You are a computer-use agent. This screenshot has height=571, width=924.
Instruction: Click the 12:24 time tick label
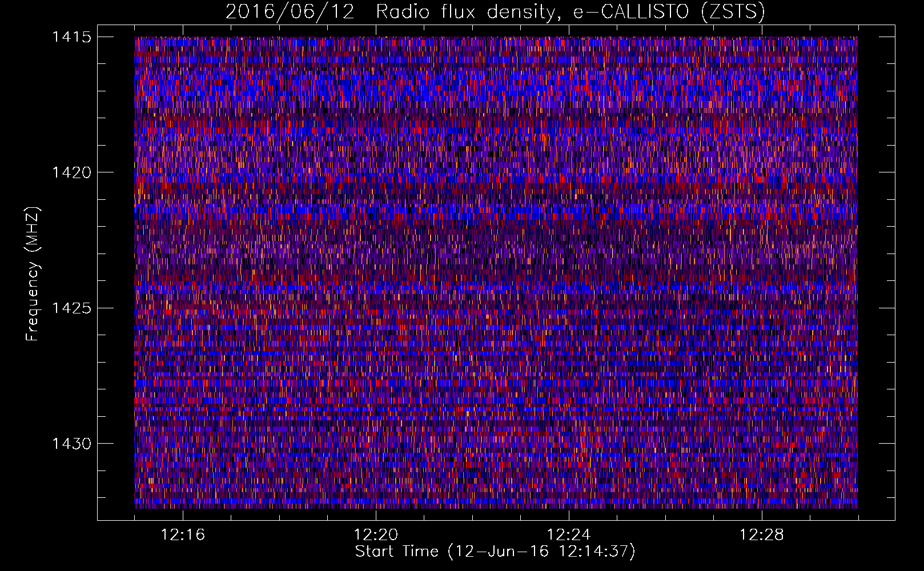569,535
